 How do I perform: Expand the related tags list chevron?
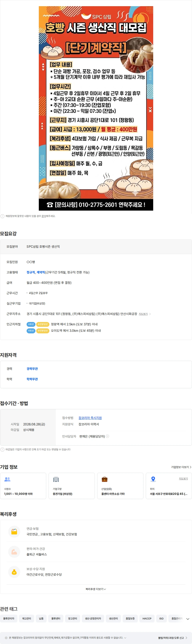coord(188,619)
